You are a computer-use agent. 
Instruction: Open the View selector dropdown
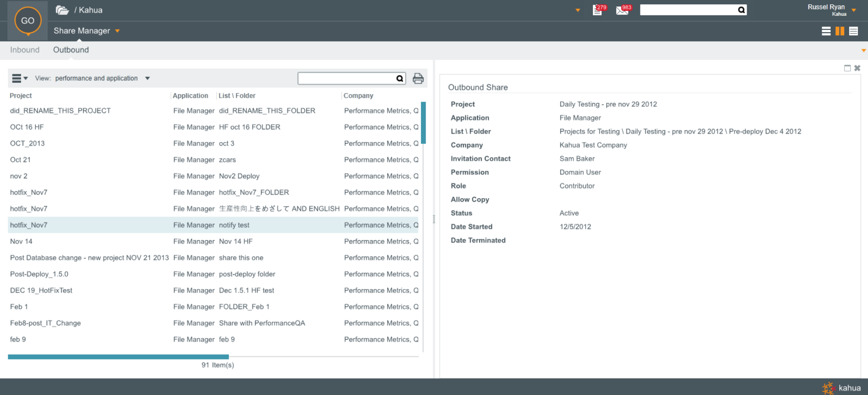tap(147, 78)
